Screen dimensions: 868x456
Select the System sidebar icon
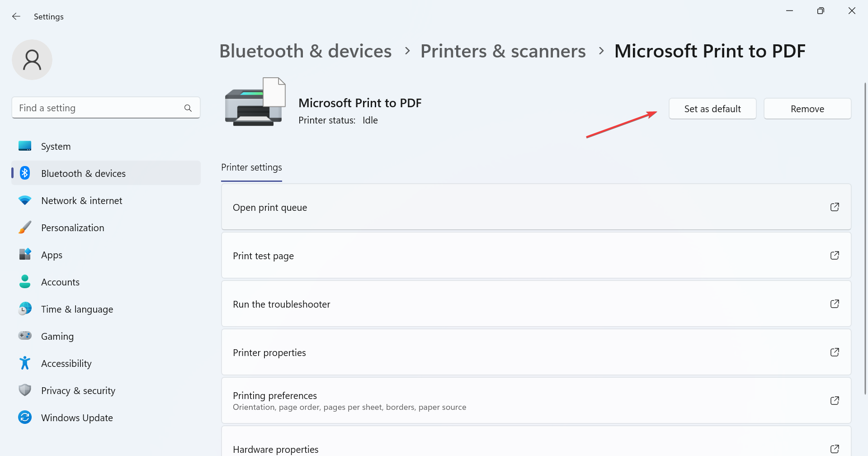(25, 146)
